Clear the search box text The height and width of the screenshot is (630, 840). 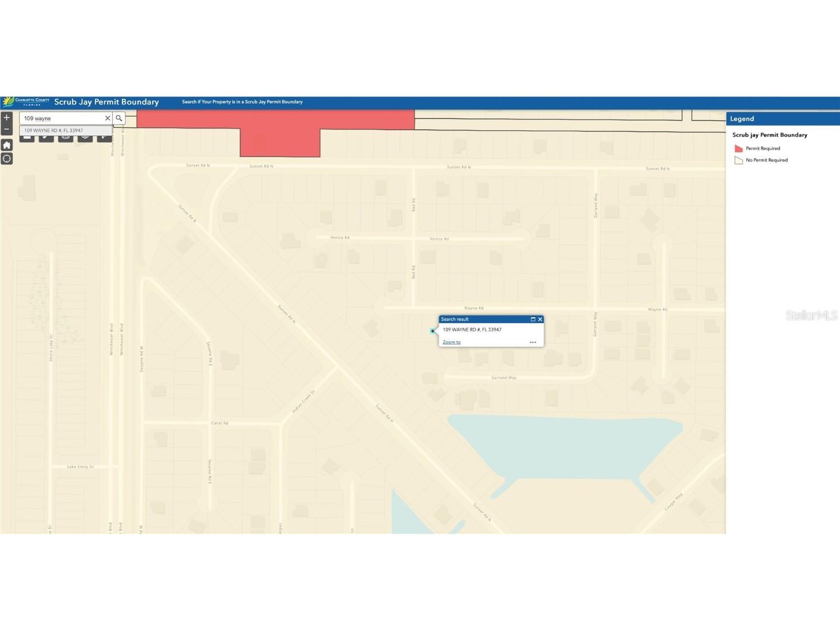coord(107,118)
